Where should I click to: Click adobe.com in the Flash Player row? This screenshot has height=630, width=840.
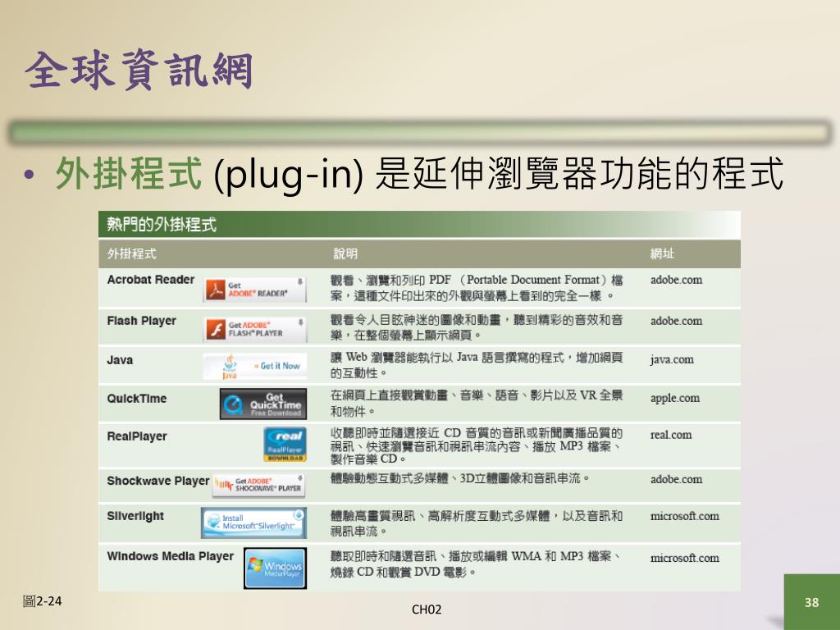click(676, 321)
